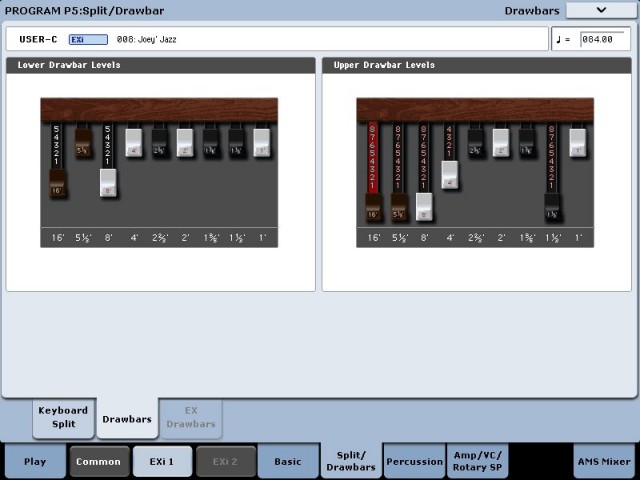
Task: Switch to the Keyboard Split tab
Action: [63, 417]
